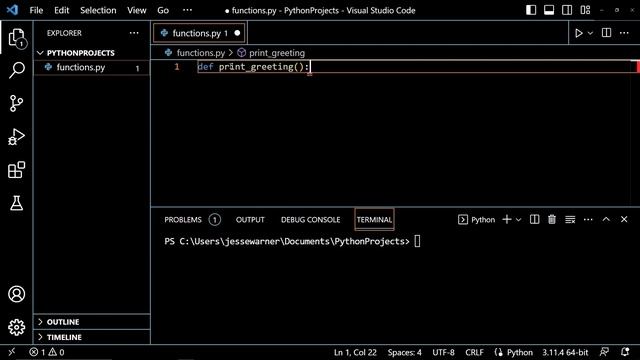The image size is (640, 360).
Task: Open the Source Control view
Action: click(x=16, y=103)
